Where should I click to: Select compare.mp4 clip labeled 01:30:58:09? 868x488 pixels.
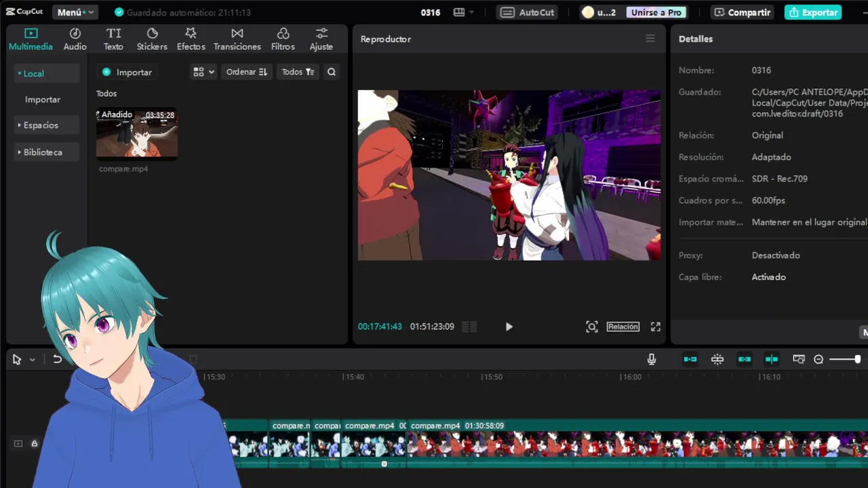pyautogui.click(x=637, y=443)
